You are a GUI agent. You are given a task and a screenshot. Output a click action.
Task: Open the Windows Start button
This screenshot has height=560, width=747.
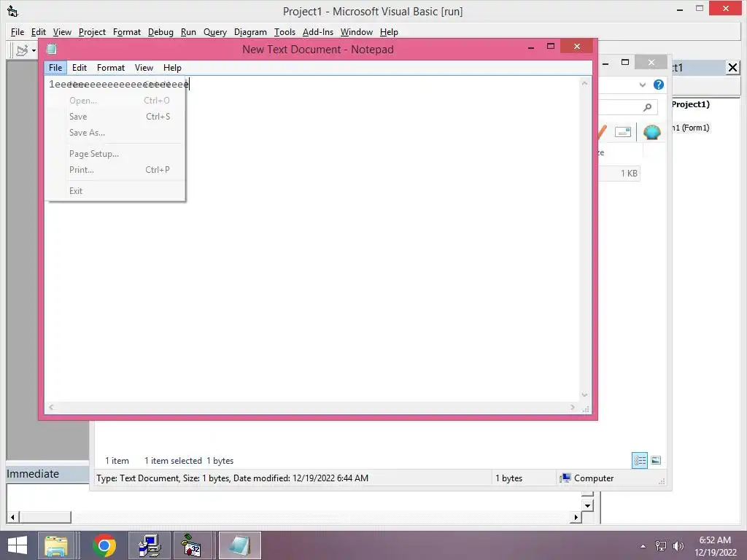coord(18,545)
